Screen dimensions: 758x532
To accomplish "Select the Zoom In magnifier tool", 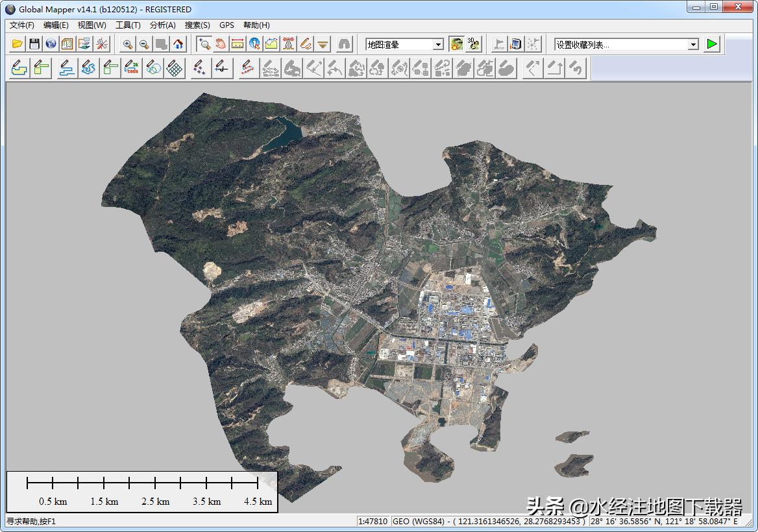I will [x=128, y=44].
